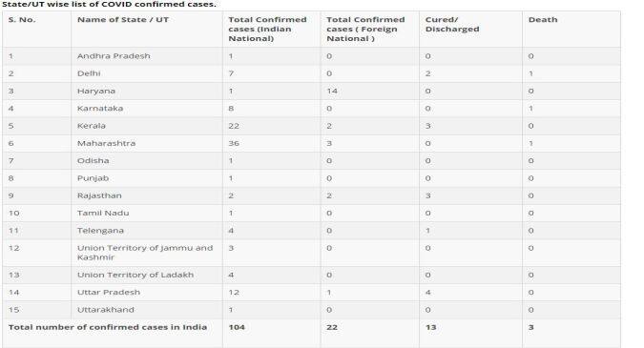644x348 pixels.
Task: Click 'Total Confirmed cases (Foreign National)' header
Action: (365, 30)
